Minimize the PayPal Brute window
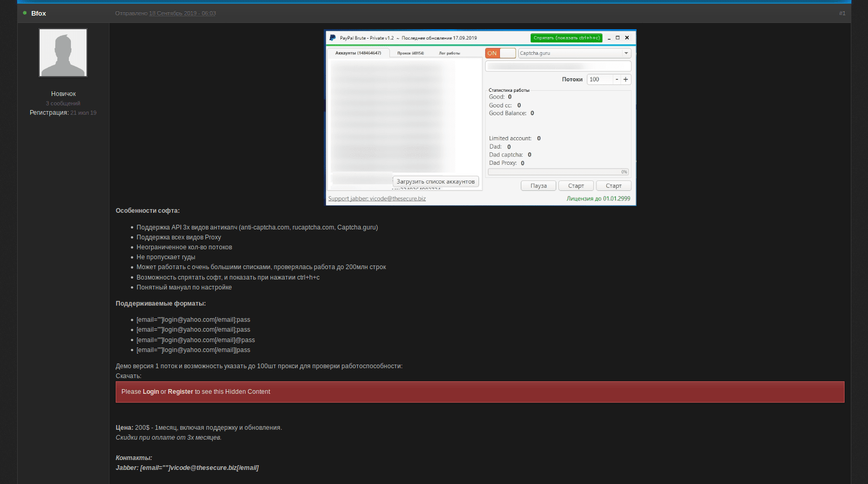The image size is (868, 484). point(609,38)
